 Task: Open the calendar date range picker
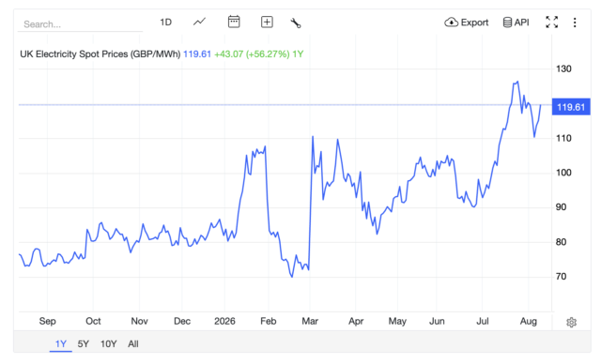234,22
